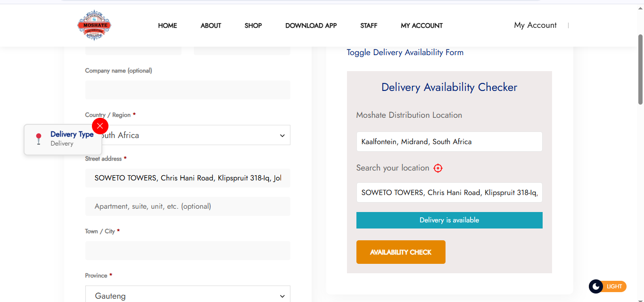This screenshot has width=644, height=302.
Task: Click DOWNLOAD APP in the navigation
Action: pos(311,25)
